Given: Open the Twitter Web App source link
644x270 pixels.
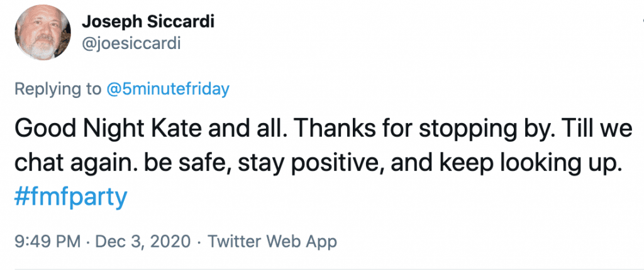Looking at the screenshot, I should click(272, 241).
